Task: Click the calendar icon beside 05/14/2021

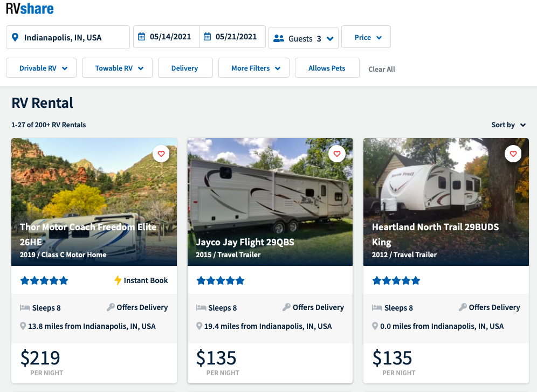Action: pyautogui.click(x=141, y=37)
